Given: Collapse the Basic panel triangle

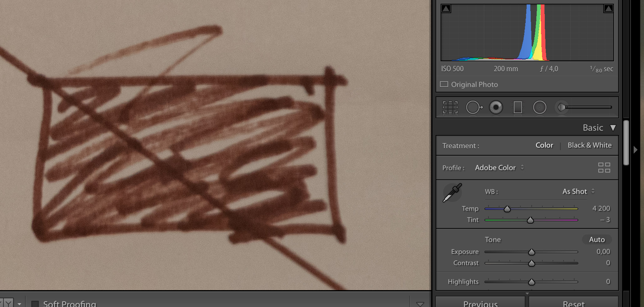Looking at the screenshot, I should click(613, 128).
